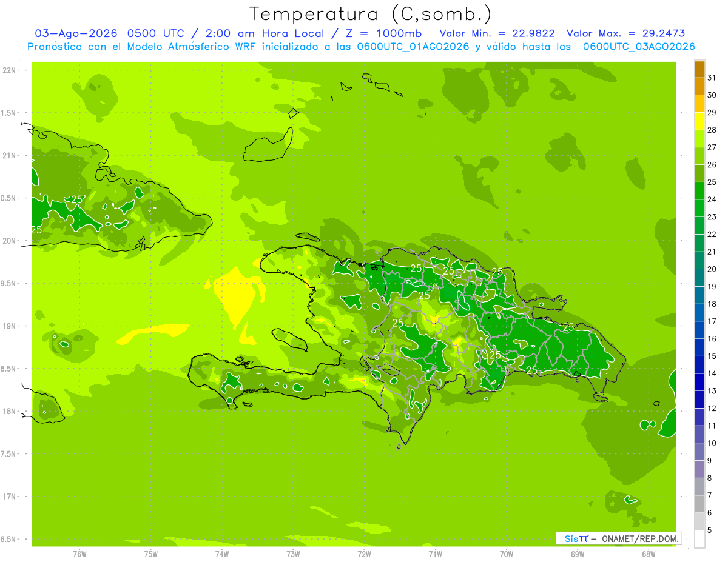Viewport: 728px width, 562px height.
Task: Click the color legend value "17"
Action: click(712, 321)
